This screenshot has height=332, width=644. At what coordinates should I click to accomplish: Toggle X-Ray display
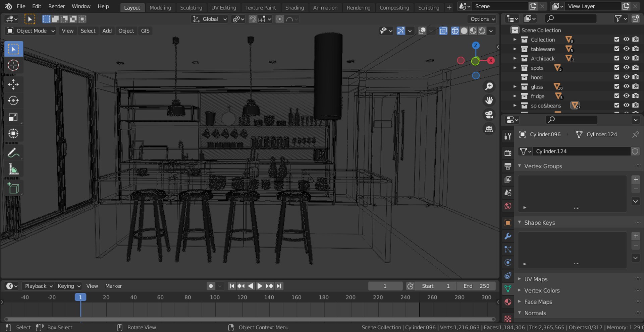tap(443, 31)
